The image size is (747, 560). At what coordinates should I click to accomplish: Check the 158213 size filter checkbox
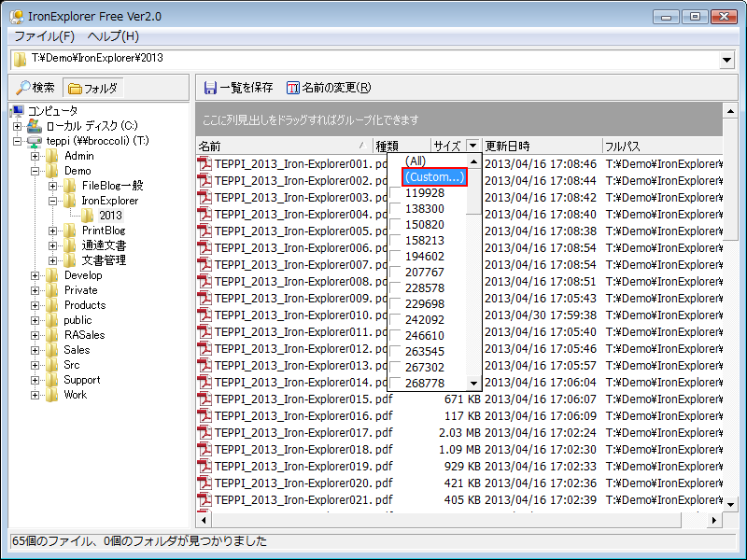click(x=395, y=241)
